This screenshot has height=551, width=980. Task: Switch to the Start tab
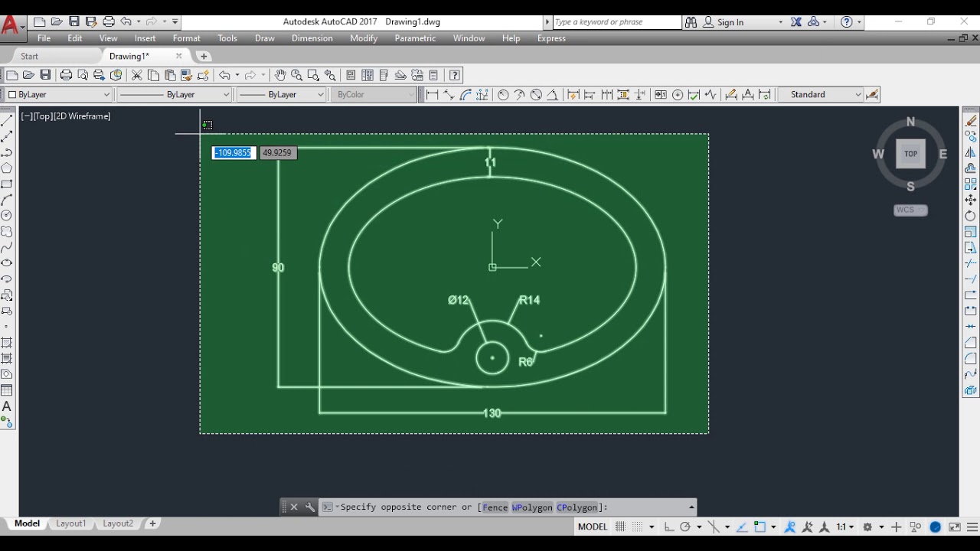click(x=30, y=56)
